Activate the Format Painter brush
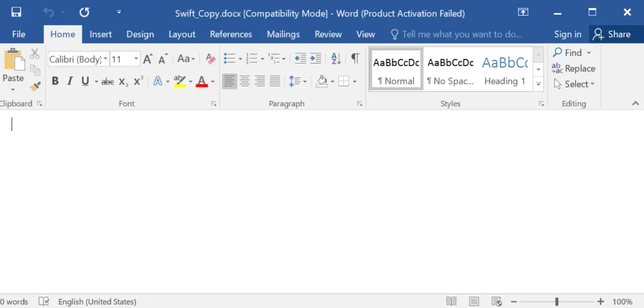The height and width of the screenshot is (308, 644). (x=35, y=86)
